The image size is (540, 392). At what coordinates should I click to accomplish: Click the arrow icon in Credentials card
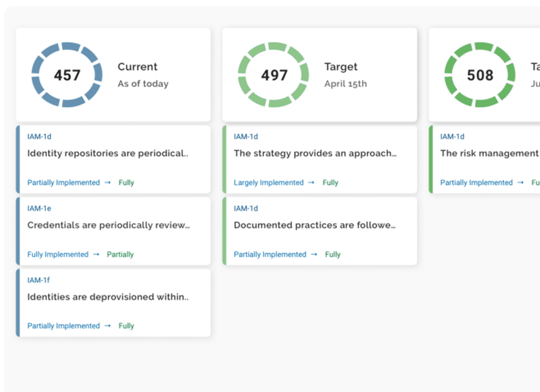[x=96, y=254]
